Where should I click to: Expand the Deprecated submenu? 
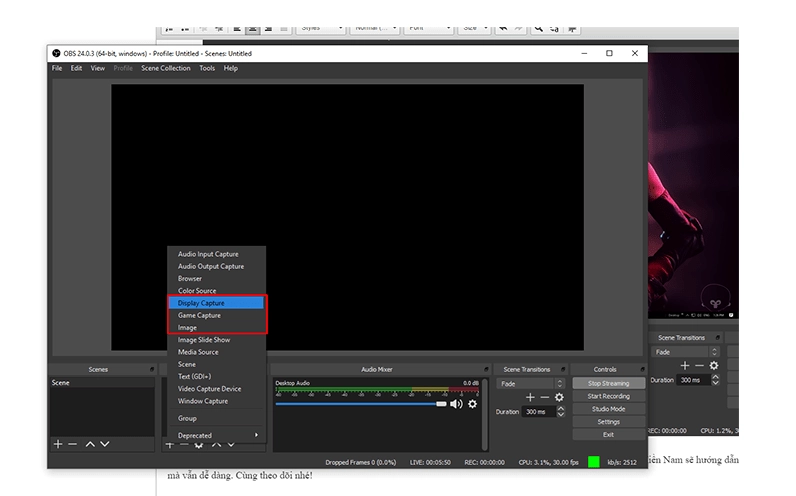pos(217,435)
